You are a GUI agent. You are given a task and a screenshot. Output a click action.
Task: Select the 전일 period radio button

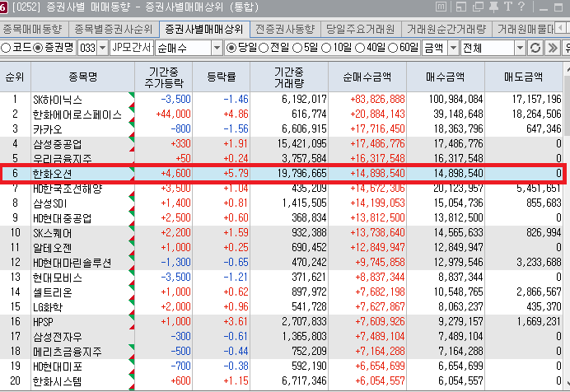[264, 48]
